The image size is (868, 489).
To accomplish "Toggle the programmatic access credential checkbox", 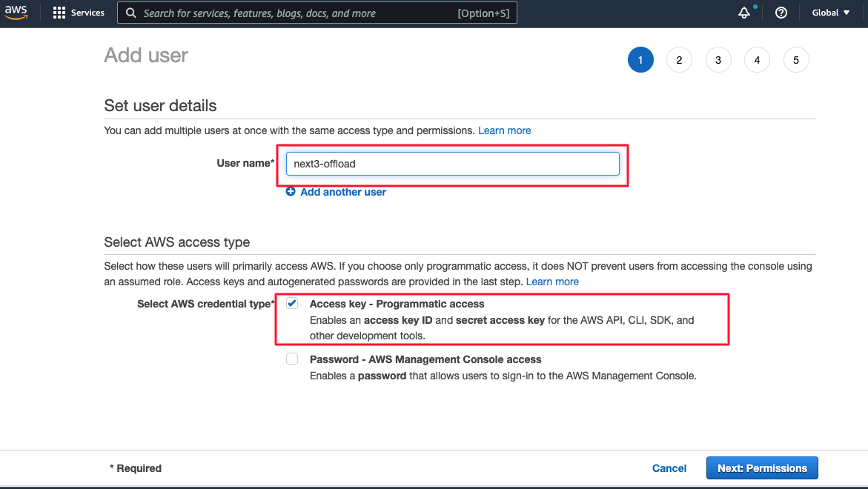I will 292,302.
